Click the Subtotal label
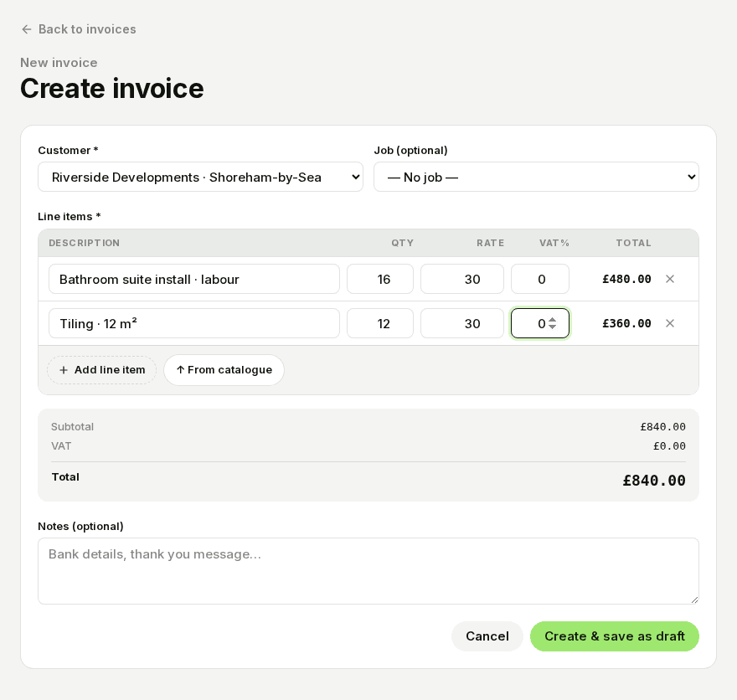Screen dimensions: 737x700 click(x=72, y=426)
